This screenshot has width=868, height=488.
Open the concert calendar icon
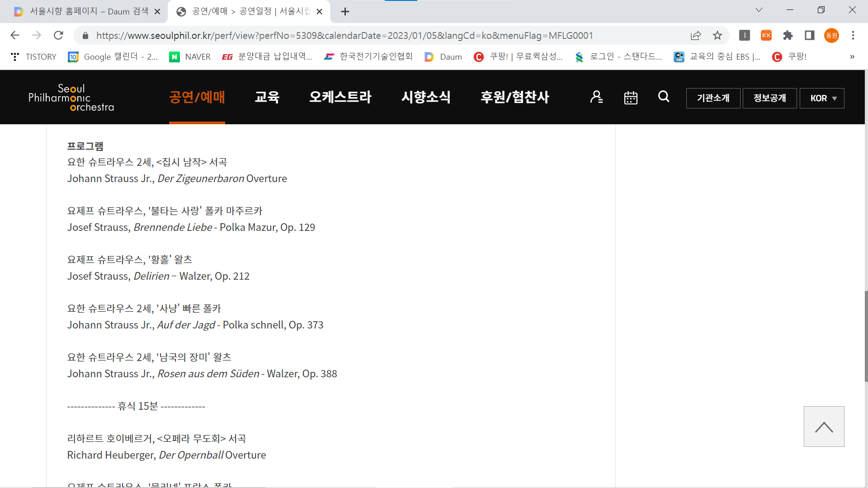click(x=631, y=98)
